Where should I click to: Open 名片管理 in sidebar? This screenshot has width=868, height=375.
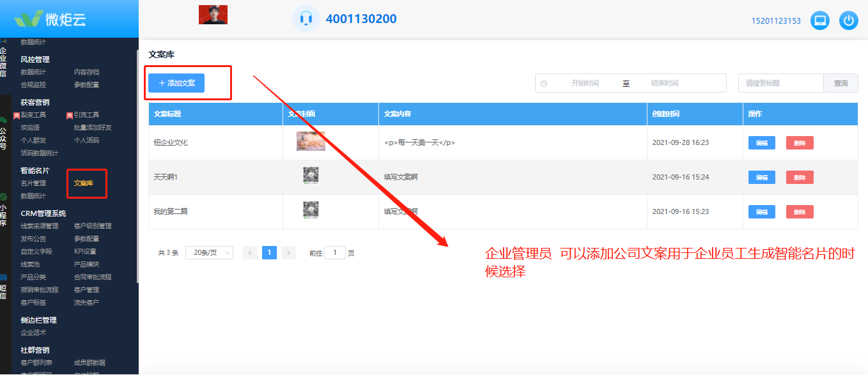tap(33, 183)
